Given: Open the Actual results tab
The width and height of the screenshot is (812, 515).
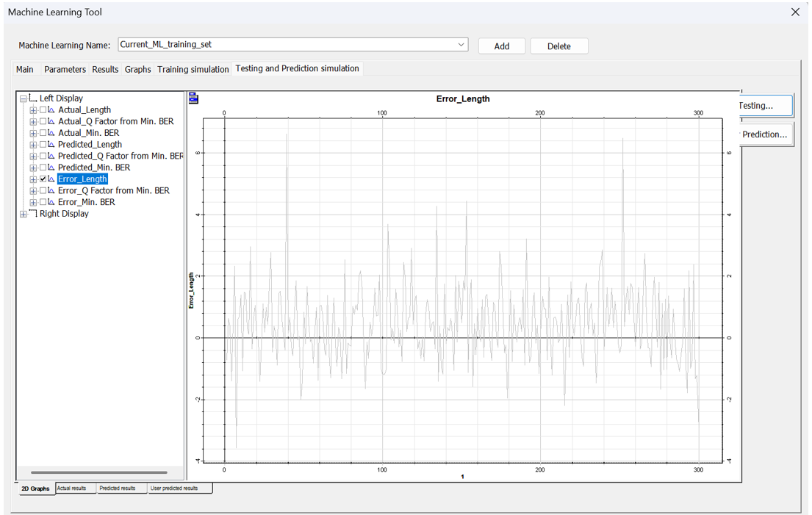Looking at the screenshot, I should (x=72, y=488).
